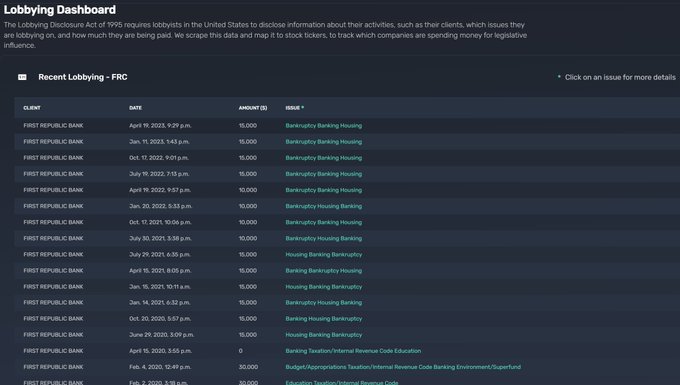Click the DATE column header
Viewport: 680px width, 385px height.
click(x=135, y=108)
